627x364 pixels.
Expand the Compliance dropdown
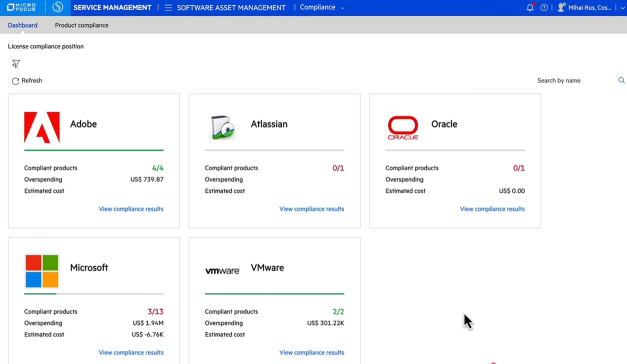point(322,7)
